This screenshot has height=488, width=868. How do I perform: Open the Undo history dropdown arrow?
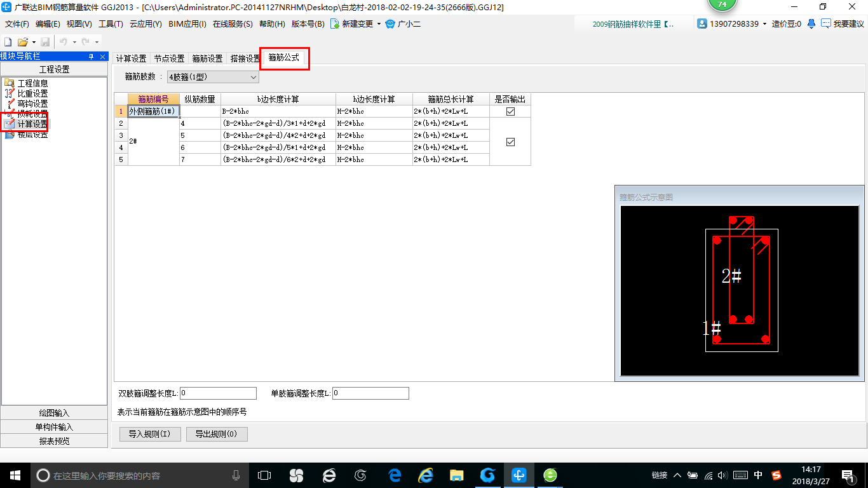pyautogui.click(x=74, y=42)
